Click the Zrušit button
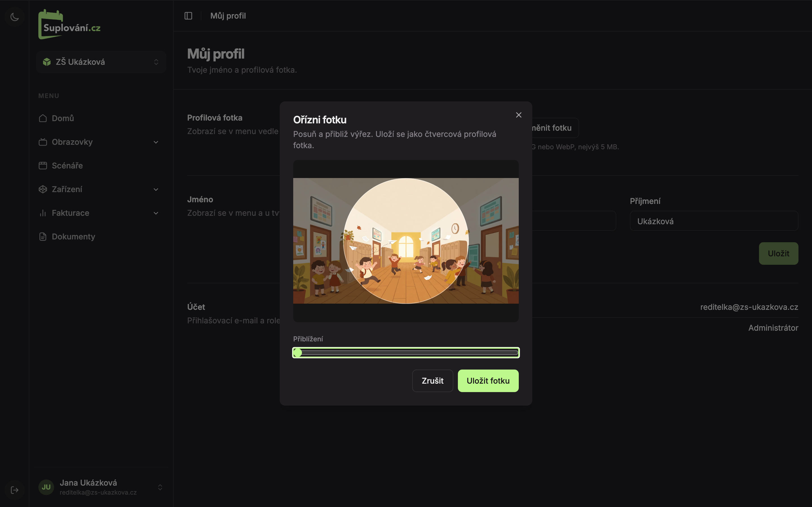 click(433, 381)
